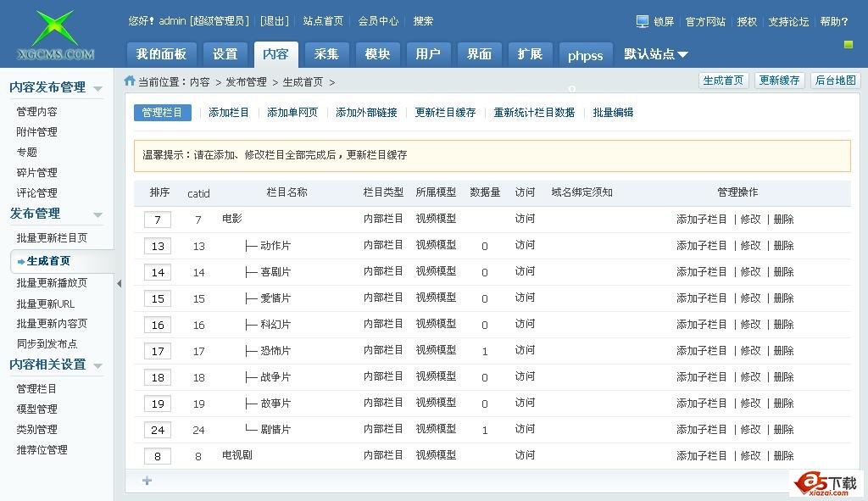The image size is (868, 501).
Task: Collapse the 发布管理 section arrow
Action: [98, 214]
